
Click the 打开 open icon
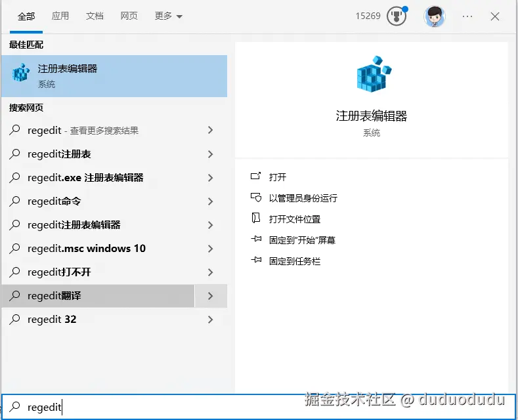tap(255, 176)
